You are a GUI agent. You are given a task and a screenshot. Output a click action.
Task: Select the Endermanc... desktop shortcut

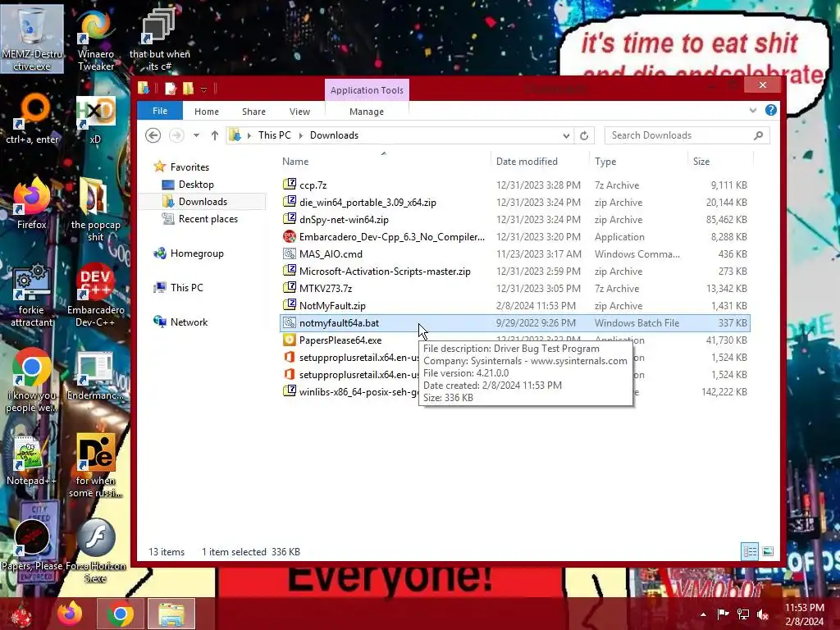click(x=95, y=376)
